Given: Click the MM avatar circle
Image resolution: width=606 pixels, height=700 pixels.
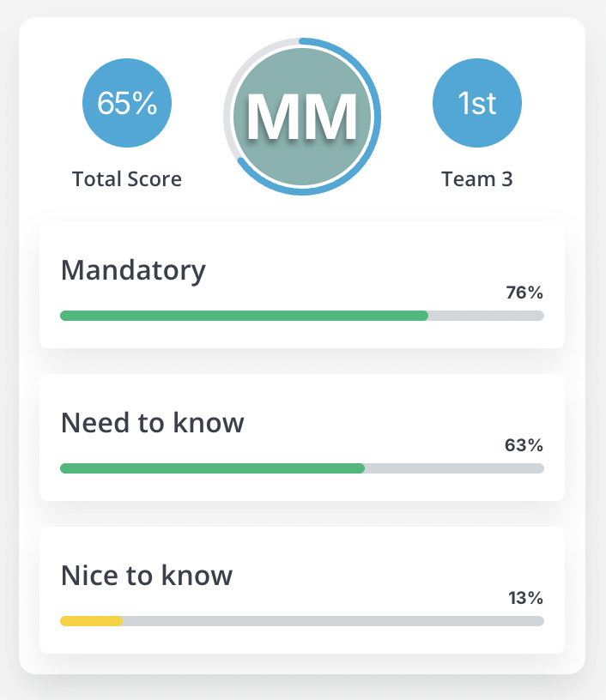Looking at the screenshot, I should [x=302, y=117].
